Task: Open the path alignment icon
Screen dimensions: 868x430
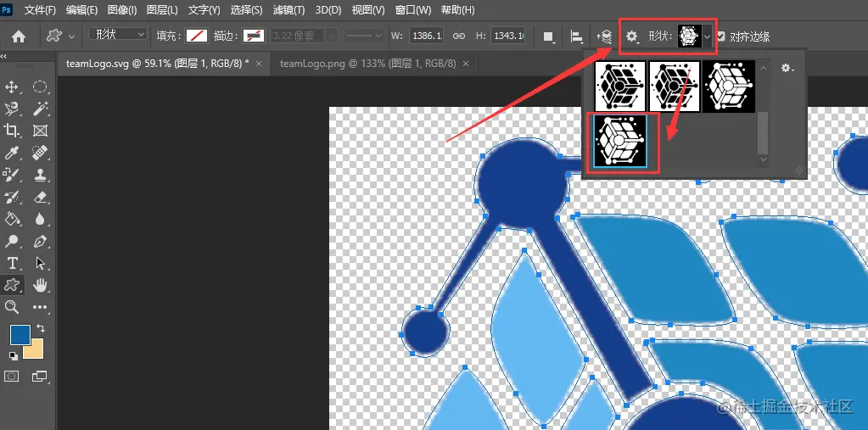Action: tap(577, 36)
